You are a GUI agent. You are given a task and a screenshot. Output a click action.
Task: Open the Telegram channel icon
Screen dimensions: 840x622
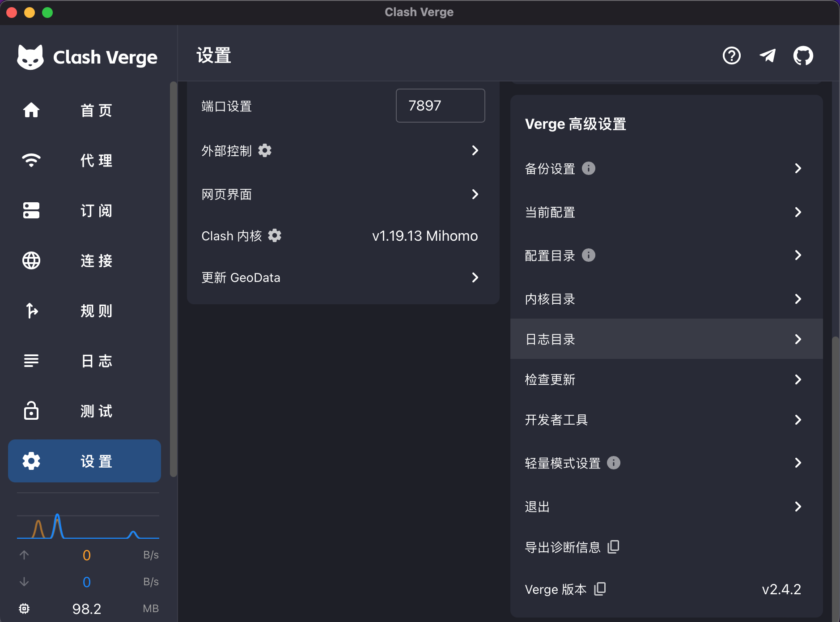click(768, 56)
